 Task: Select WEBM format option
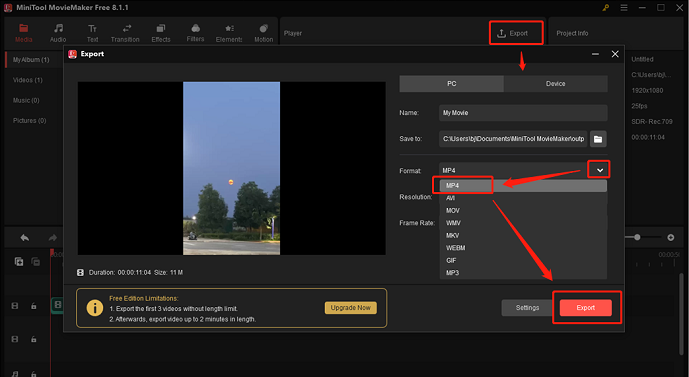523,248
